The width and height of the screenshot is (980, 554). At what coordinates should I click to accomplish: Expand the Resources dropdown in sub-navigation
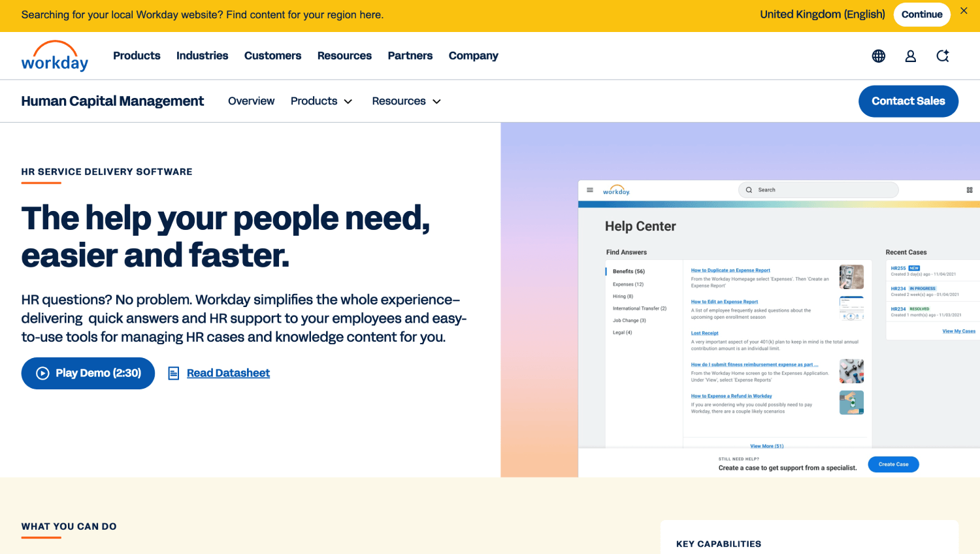(x=406, y=101)
